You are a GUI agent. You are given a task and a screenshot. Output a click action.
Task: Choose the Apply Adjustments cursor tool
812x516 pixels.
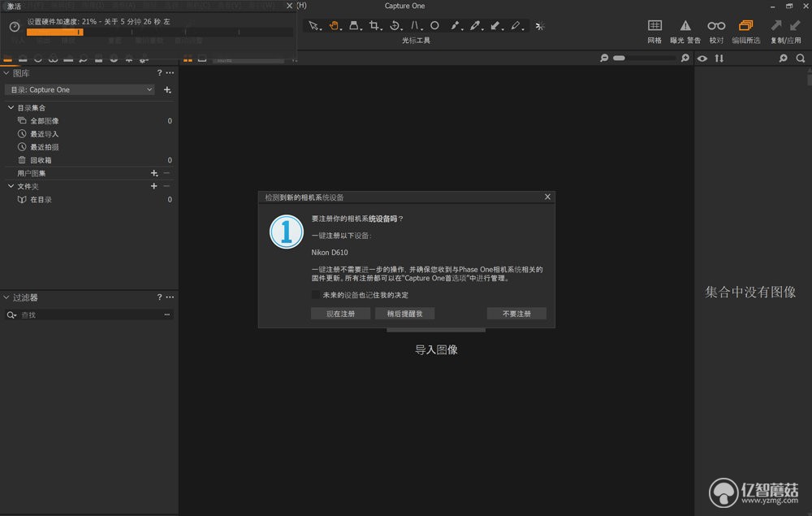495,25
